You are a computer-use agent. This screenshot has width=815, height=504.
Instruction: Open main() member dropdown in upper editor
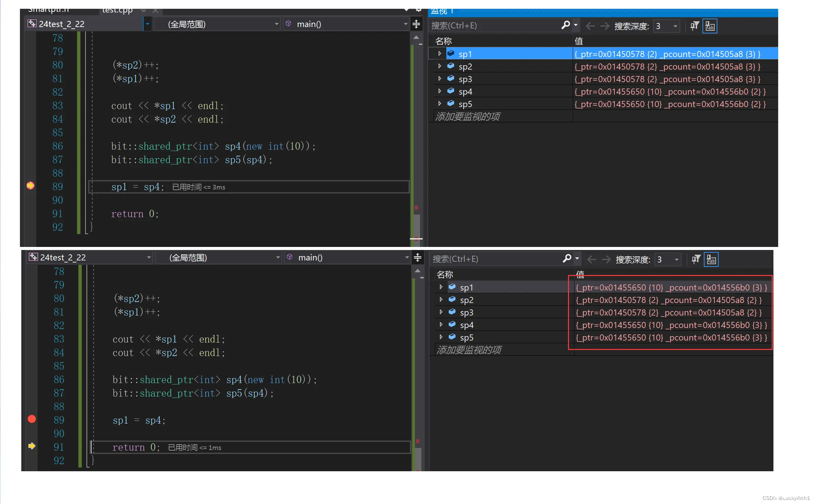coord(406,24)
